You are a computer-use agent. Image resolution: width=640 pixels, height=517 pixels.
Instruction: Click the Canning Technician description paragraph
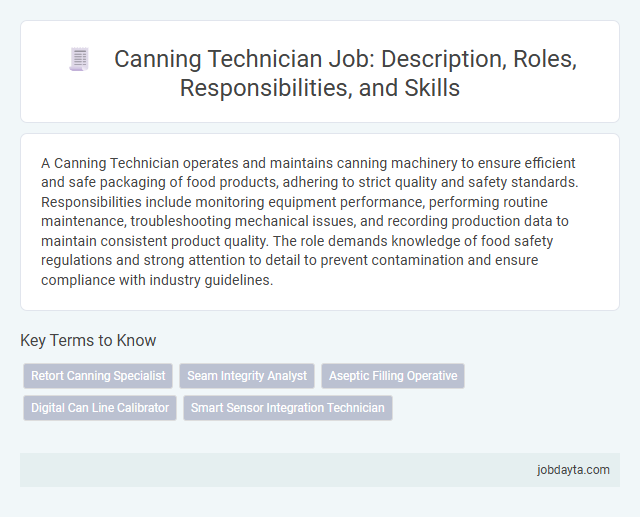[309, 222]
